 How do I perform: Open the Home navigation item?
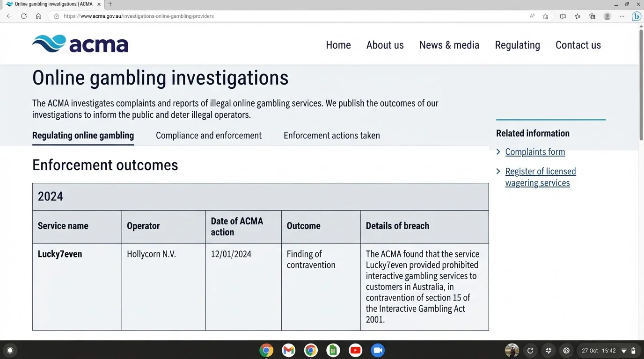click(338, 45)
